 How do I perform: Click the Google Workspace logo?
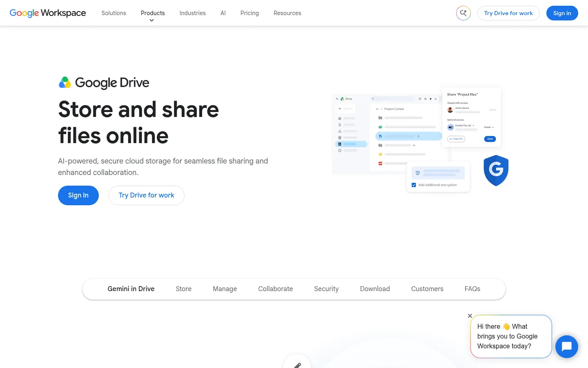point(48,13)
